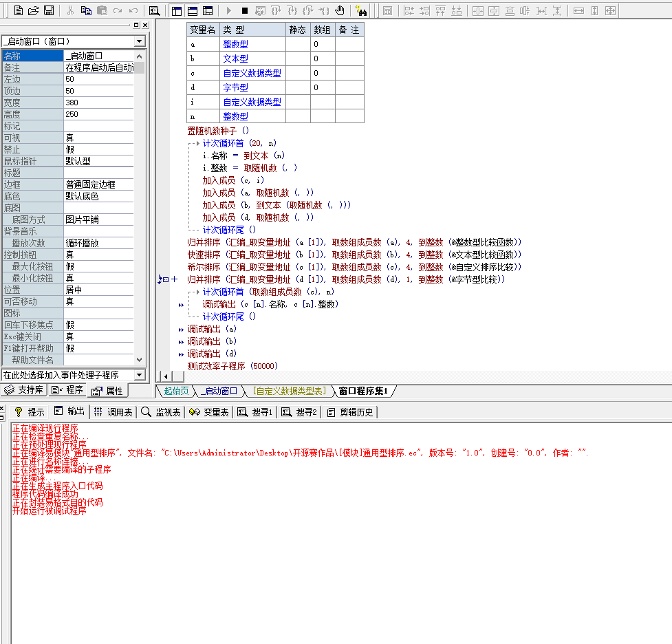Click the equal horizontal spacing icon
This screenshot has height=644, width=672.
[x=541, y=10]
